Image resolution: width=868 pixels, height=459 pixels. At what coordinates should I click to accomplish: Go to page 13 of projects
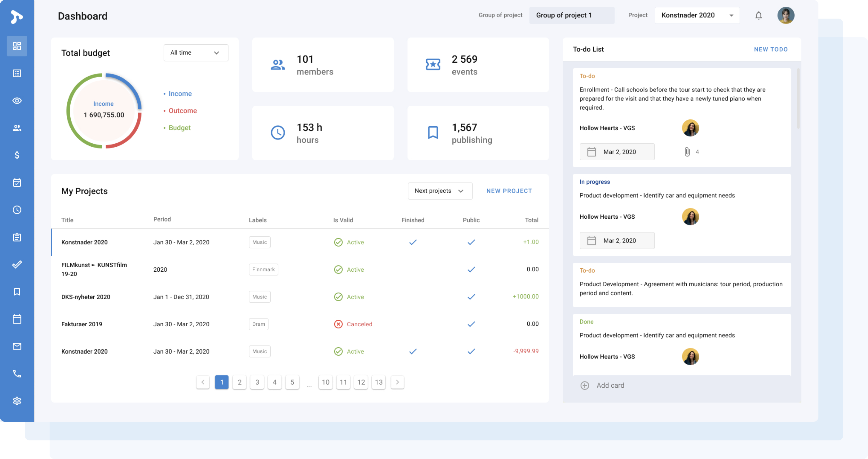(379, 382)
